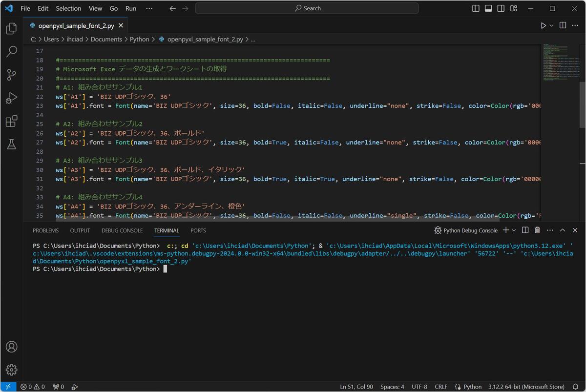Change line endings via CRLF
Screen dimensions: 586x392
click(x=441, y=387)
